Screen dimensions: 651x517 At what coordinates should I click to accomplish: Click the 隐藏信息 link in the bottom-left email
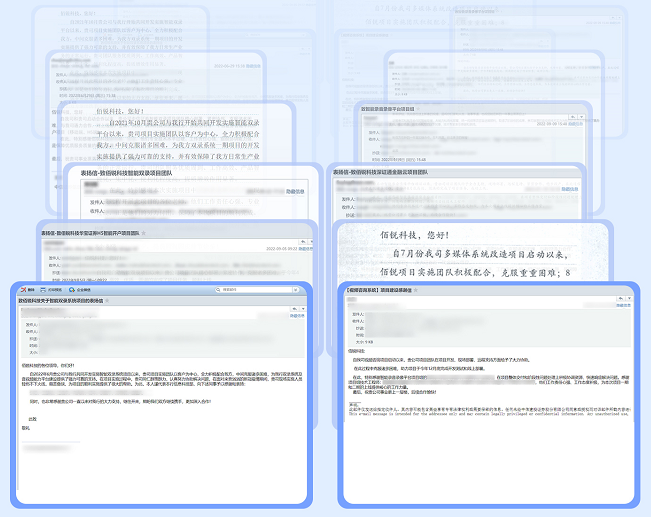pyautogui.click(x=297, y=316)
